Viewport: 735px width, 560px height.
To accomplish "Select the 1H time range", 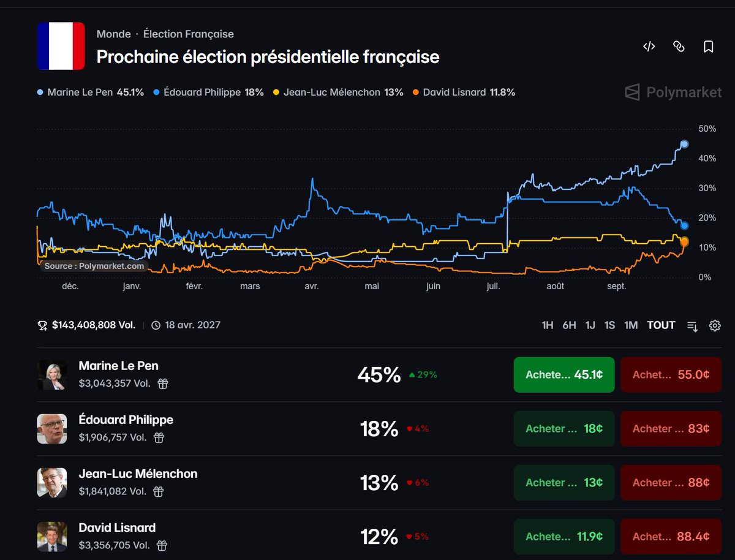I will coord(548,325).
